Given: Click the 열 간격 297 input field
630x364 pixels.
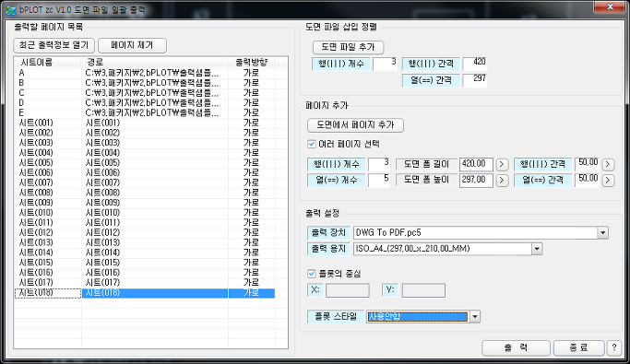Looking at the screenshot, I should pos(475,80).
